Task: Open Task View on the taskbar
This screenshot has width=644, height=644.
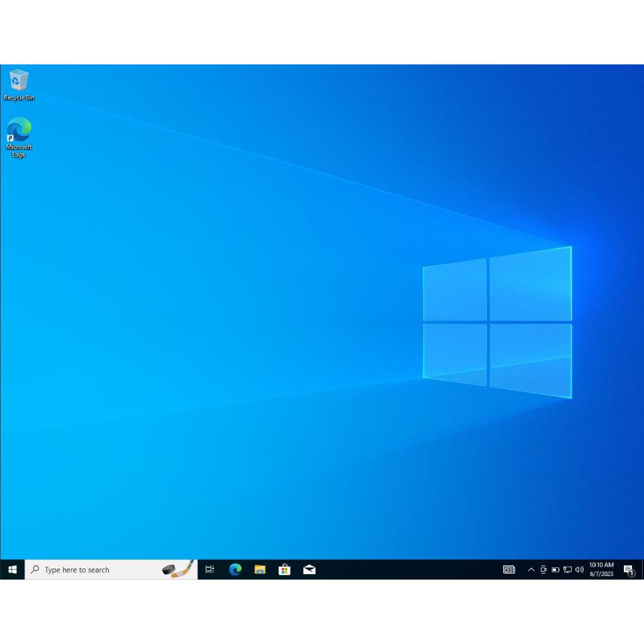Action: pyautogui.click(x=209, y=570)
